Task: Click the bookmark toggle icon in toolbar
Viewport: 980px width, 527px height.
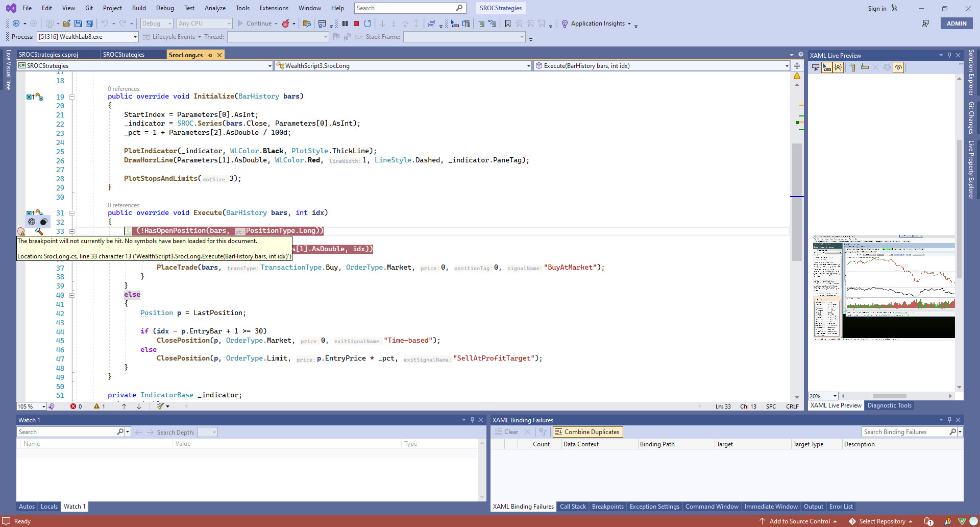Action: pos(507,23)
